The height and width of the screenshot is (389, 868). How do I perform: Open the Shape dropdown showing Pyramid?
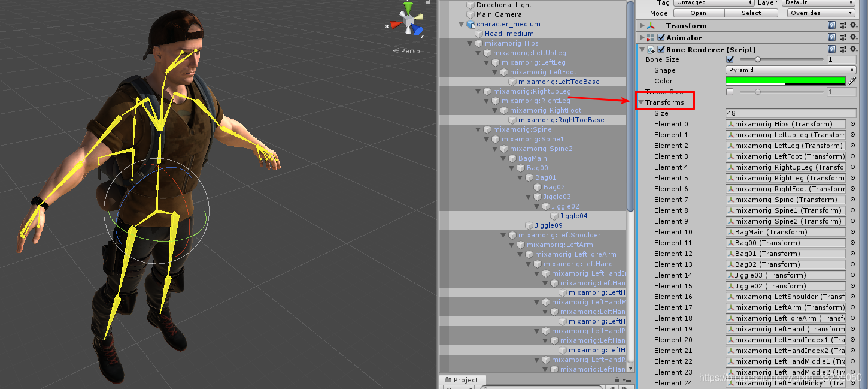click(791, 70)
